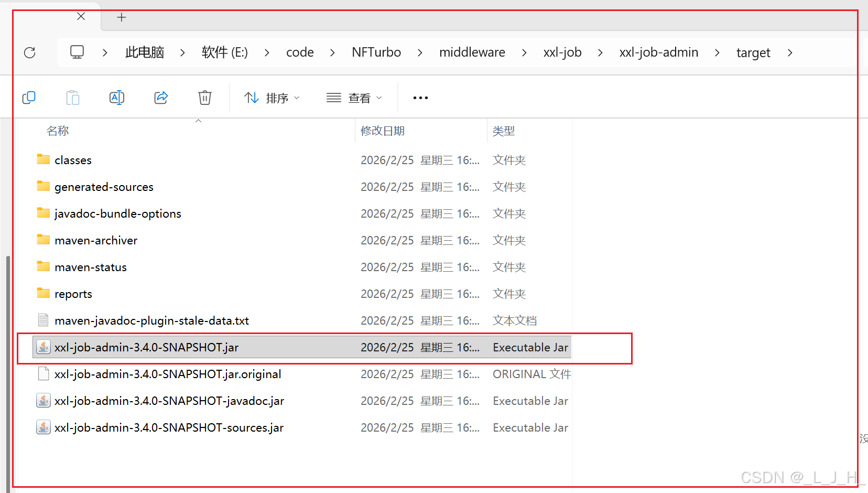
Task: Select the javadoc-bundle-options folder name
Action: click(x=118, y=213)
